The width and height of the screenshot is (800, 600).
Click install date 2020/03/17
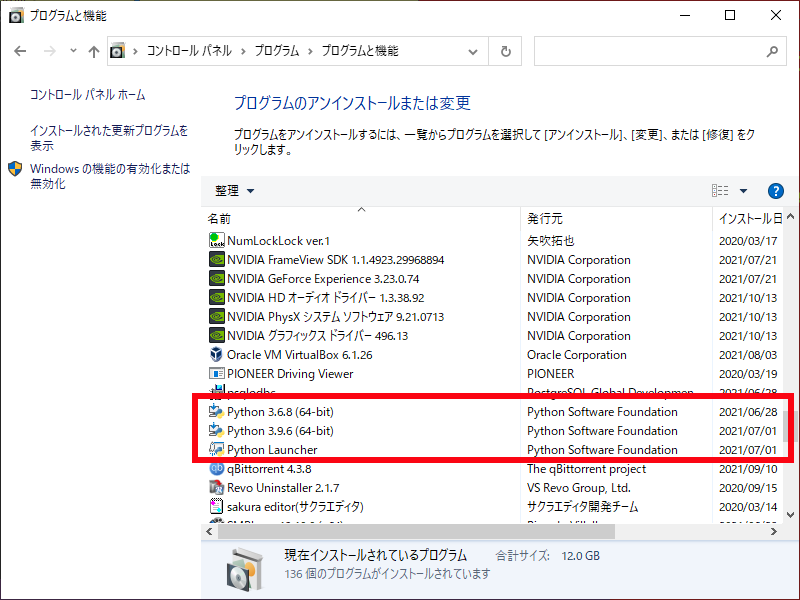coord(748,240)
